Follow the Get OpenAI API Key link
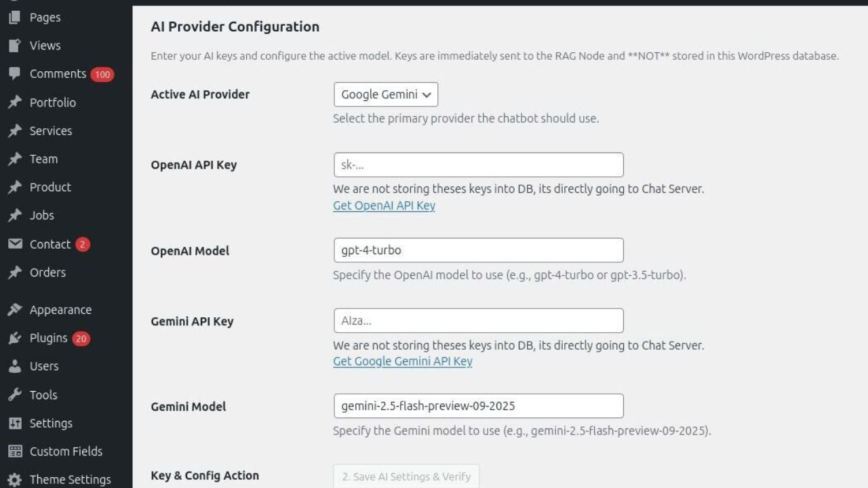Screen dimensions: 868x488 (384, 206)
